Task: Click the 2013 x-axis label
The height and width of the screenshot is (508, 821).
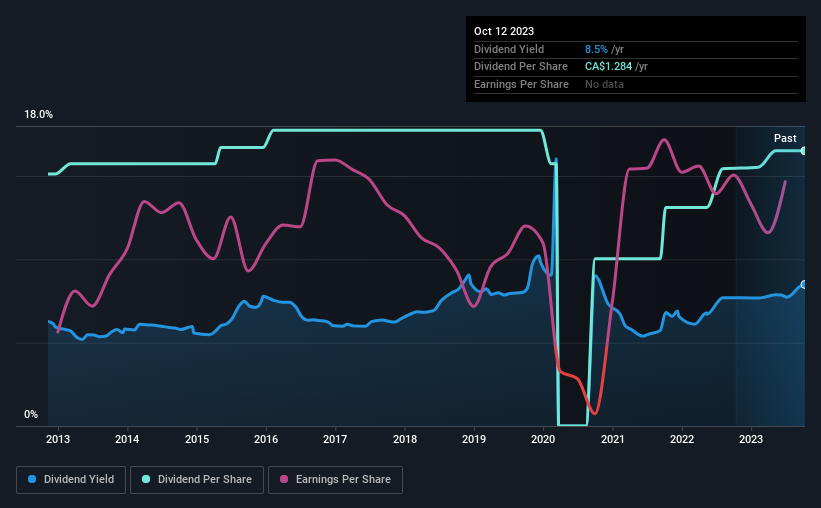Action: [58, 439]
